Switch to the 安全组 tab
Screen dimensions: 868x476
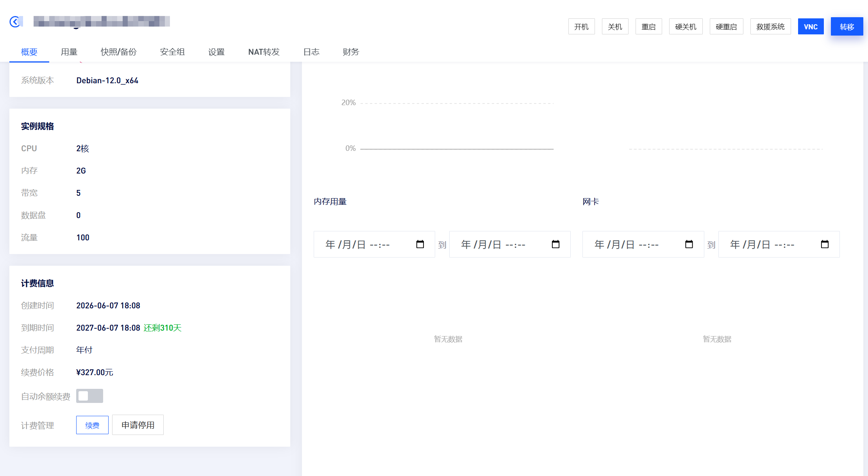(x=172, y=52)
